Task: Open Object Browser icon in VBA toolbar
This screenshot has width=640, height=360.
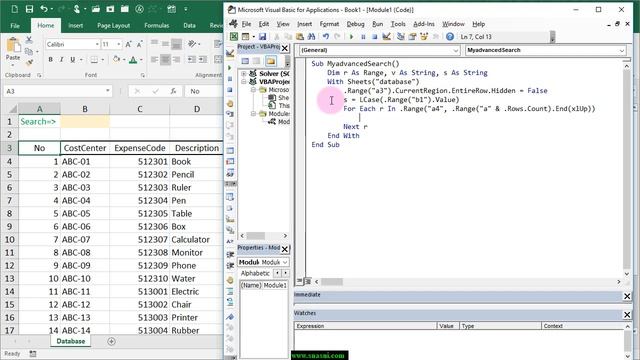Action: click(x=424, y=37)
